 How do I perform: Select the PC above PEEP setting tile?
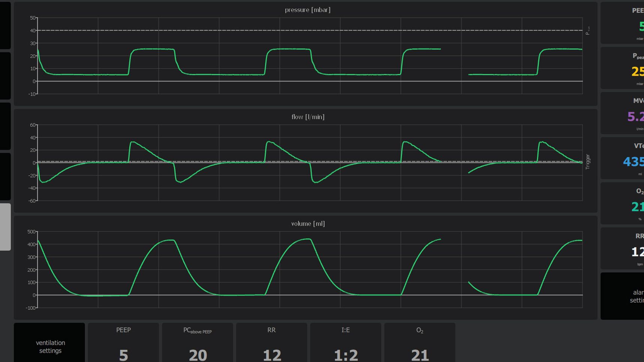pyautogui.click(x=197, y=343)
